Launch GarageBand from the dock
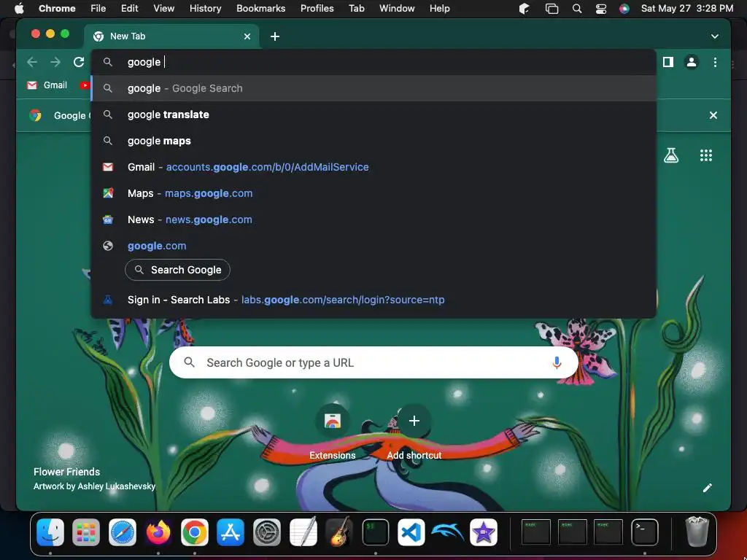Image resolution: width=747 pixels, height=560 pixels. 338,532
